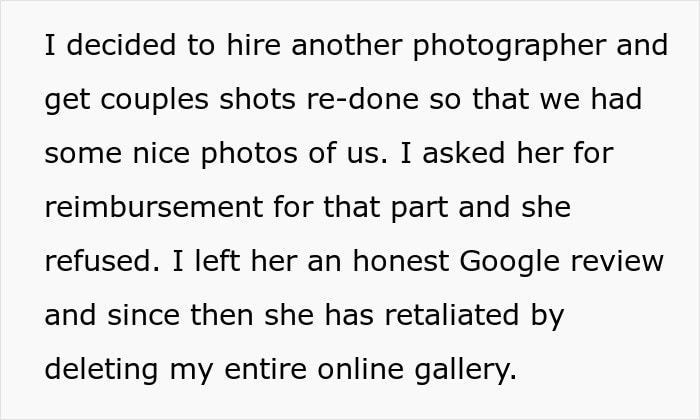
Task: Click the word "part" in the fourth line
Action: pyautogui.click(x=419, y=208)
